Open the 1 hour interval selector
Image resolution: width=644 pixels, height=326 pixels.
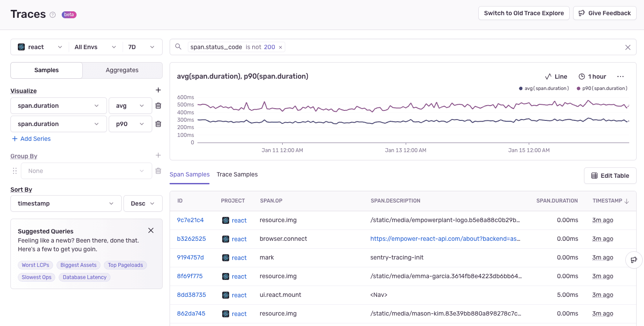pos(592,76)
